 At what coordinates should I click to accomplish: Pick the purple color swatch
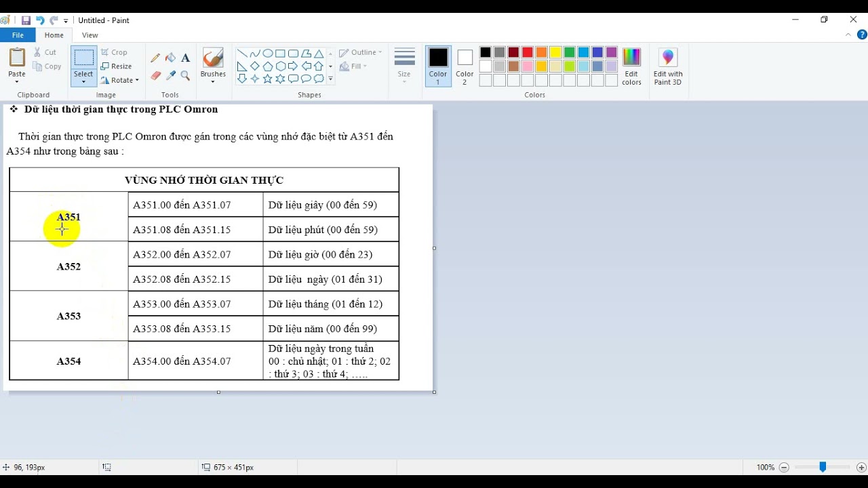point(612,52)
